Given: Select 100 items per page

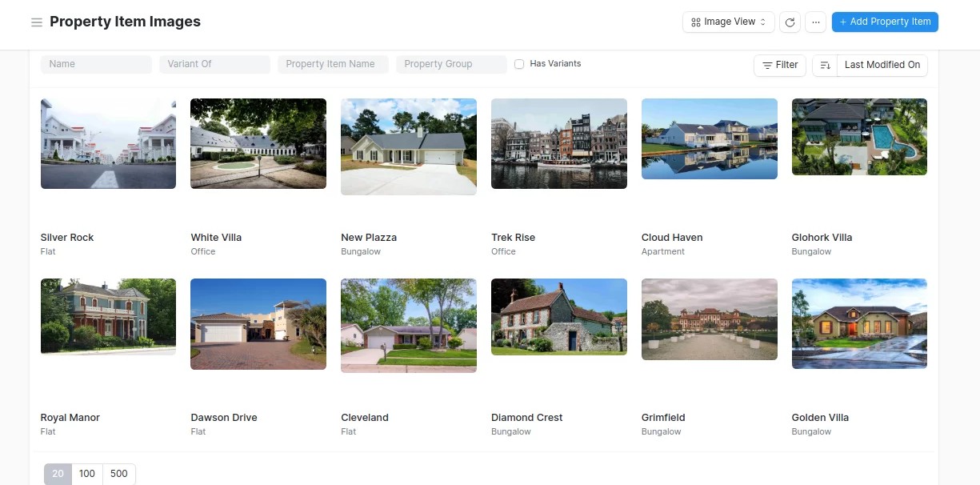Looking at the screenshot, I should pyautogui.click(x=87, y=474).
